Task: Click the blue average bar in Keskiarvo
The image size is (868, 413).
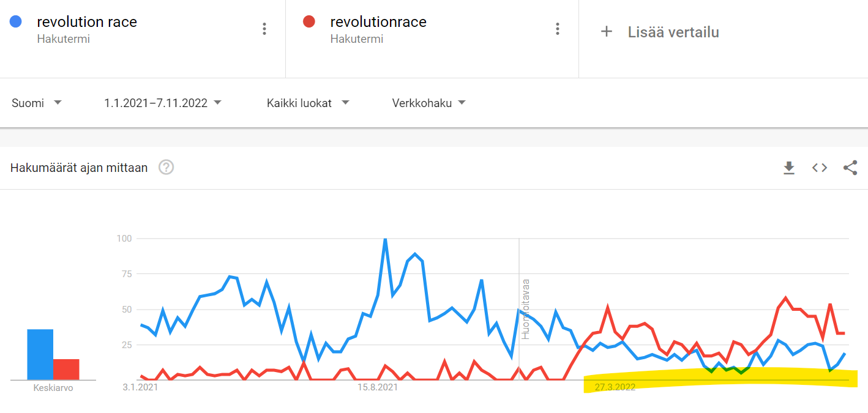Action: pyautogui.click(x=40, y=354)
